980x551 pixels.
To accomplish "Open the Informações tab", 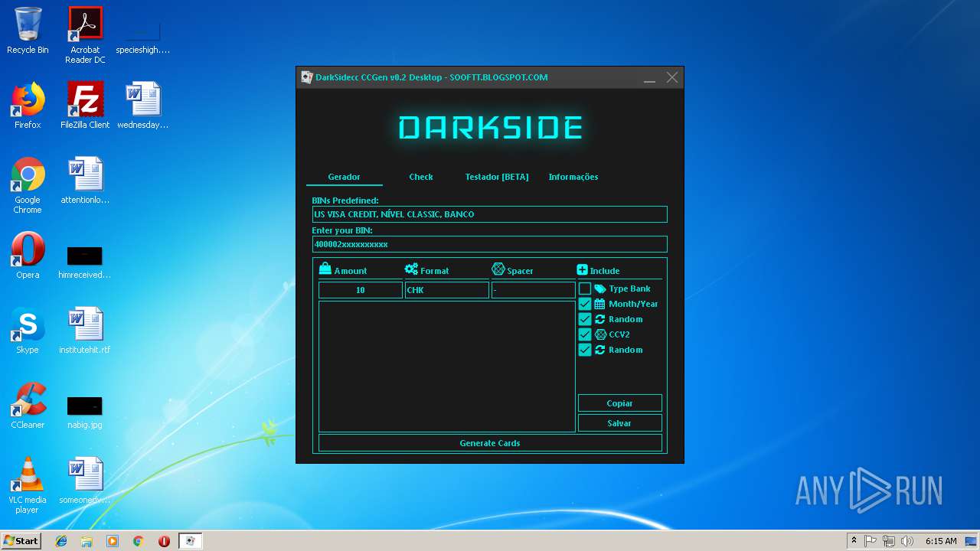I will click(x=573, y=177).
